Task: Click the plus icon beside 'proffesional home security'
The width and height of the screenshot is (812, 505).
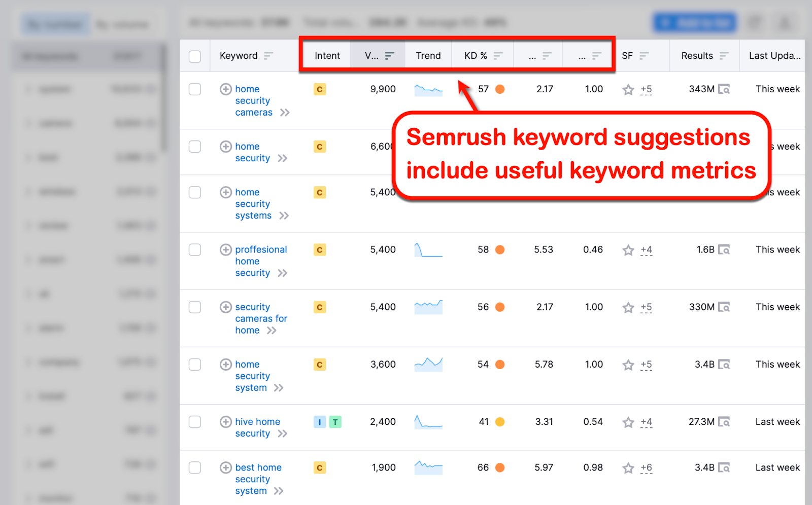Action: coord(226,249)
